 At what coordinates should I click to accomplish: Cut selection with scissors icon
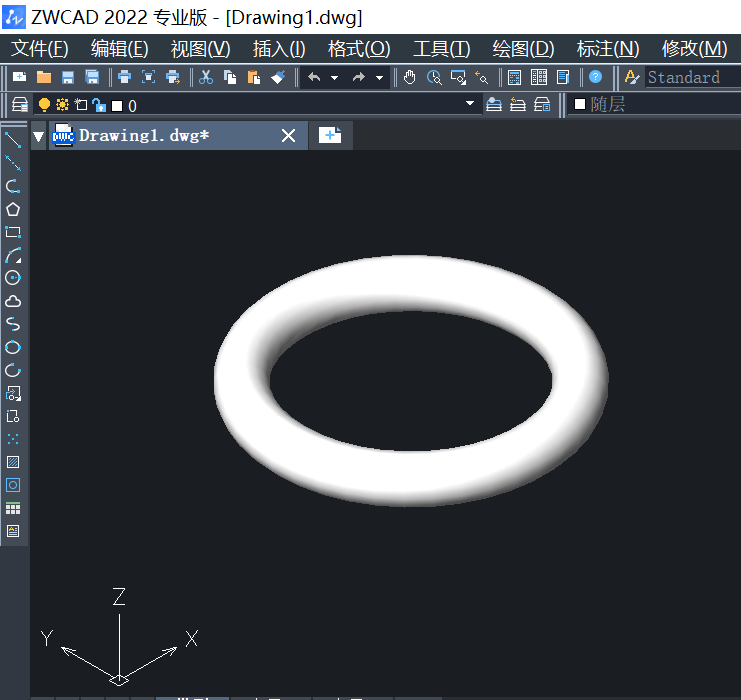tap(206, 77)
